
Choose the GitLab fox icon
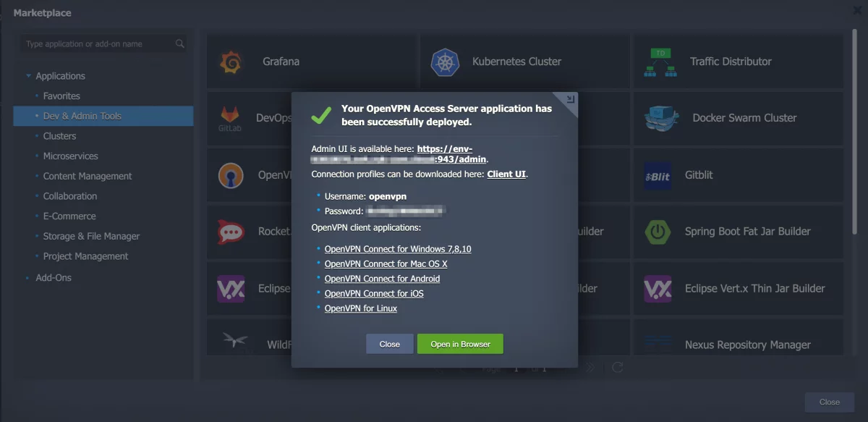pos(229,118)
